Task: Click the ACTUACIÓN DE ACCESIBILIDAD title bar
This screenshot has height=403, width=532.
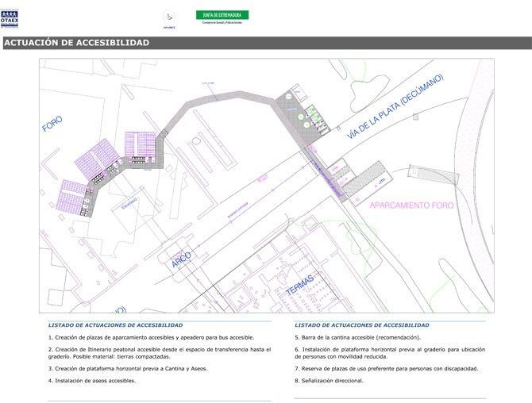Action: (76, 43)
